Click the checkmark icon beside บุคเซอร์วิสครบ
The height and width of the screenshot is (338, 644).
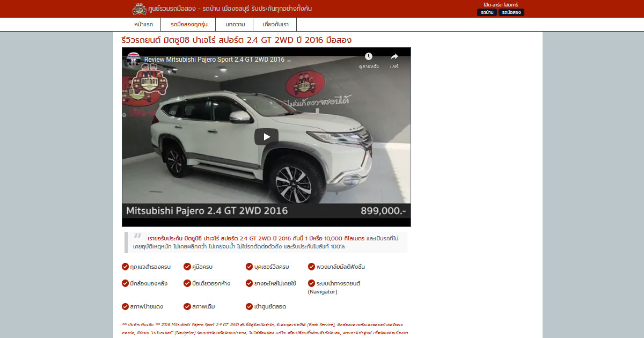coord(250,267)
